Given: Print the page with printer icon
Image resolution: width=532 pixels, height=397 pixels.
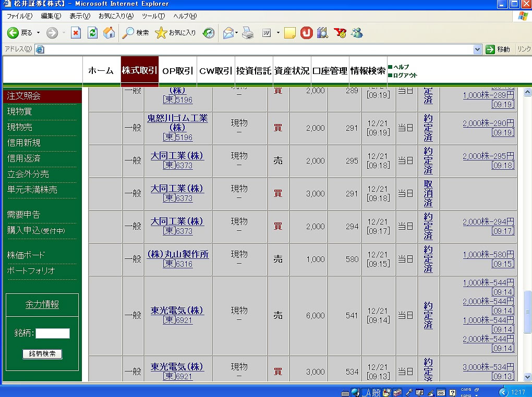Looking at the screenshot, I should [x=248, y=33].
